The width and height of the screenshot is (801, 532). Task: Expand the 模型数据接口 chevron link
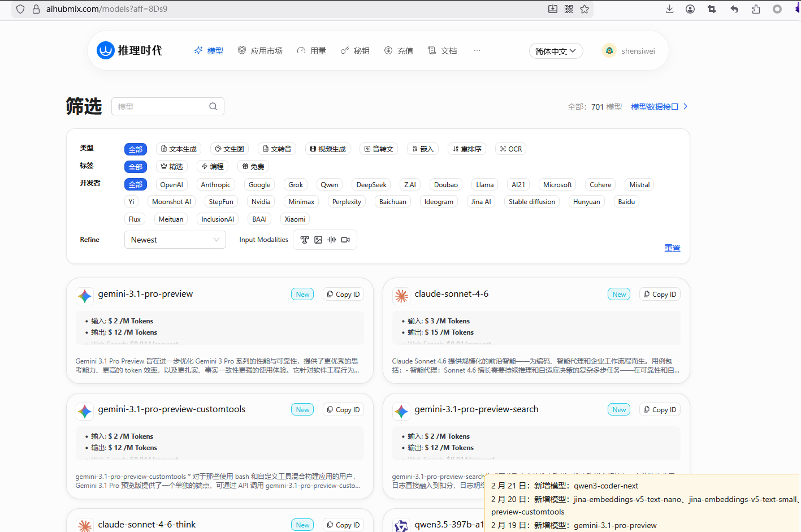click(x=685, y=106)
